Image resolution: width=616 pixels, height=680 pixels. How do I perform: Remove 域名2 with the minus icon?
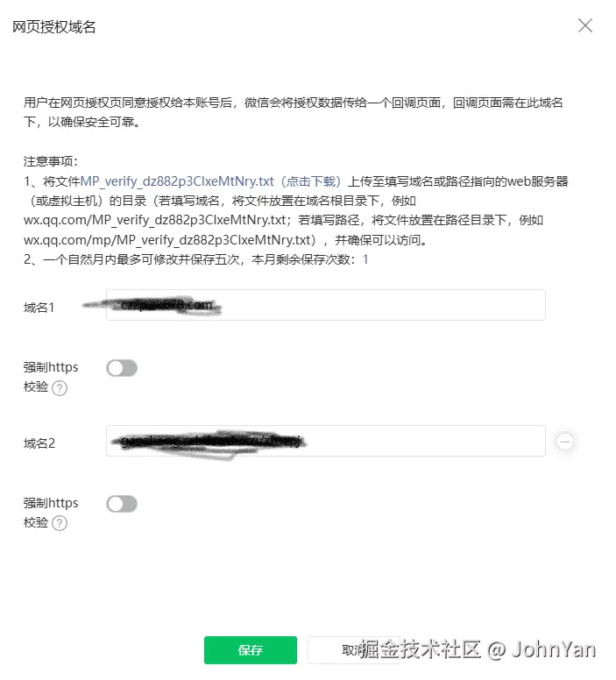(565, 442)
